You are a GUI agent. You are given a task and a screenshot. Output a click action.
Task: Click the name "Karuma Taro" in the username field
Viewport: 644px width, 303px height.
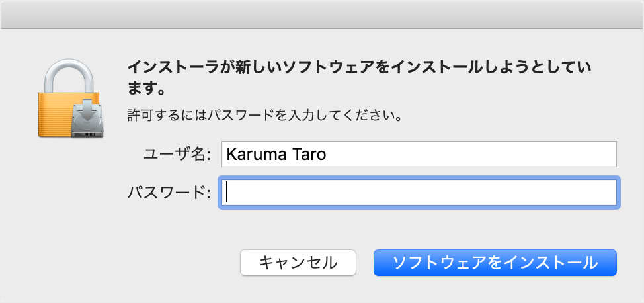[x=276, y=154]
